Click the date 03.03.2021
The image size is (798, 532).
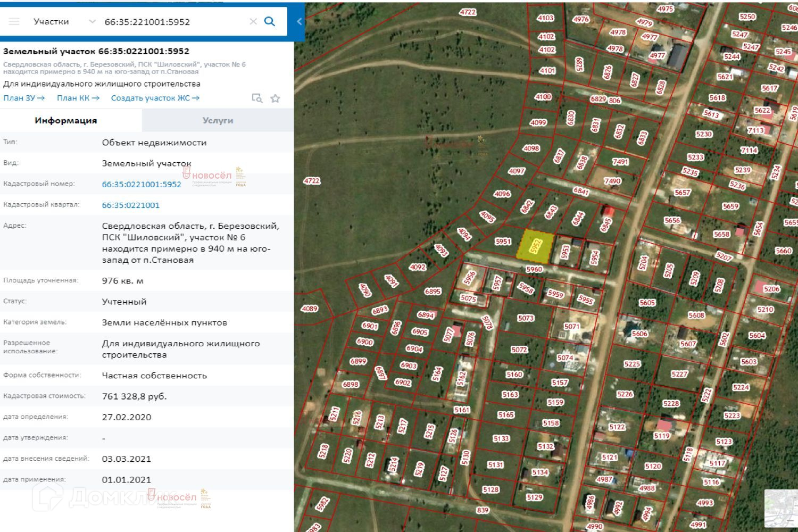pos(127,459)
